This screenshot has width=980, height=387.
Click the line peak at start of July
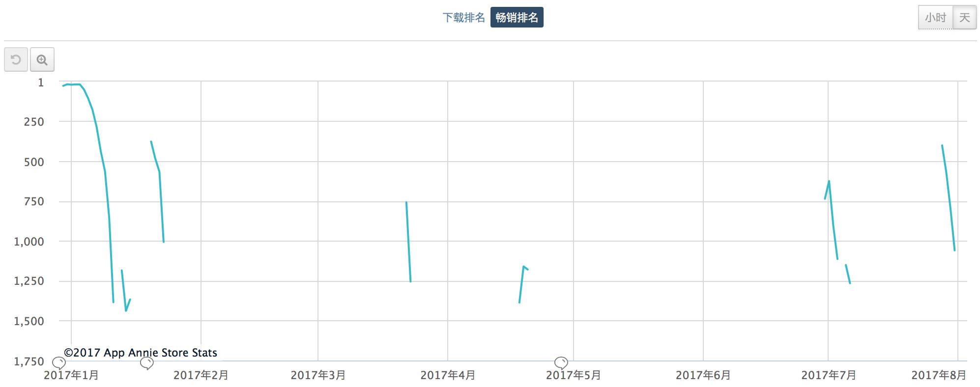coord(829,182)
